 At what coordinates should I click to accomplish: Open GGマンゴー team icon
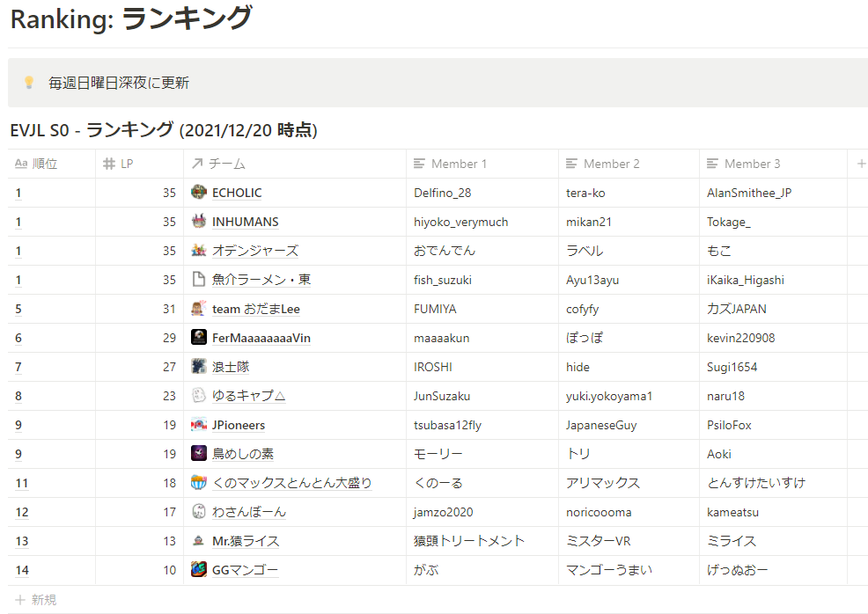[x=199, y=570]
